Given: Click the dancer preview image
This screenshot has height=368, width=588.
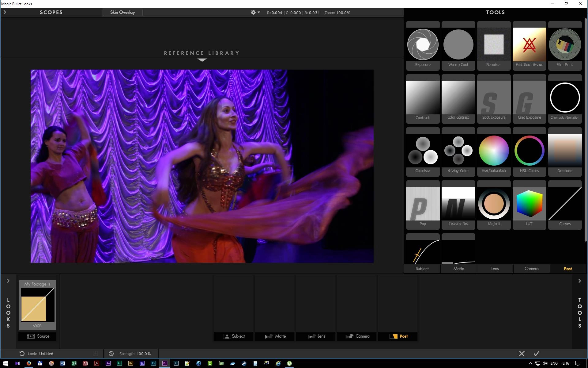Looking at the screenshot, I should click(x=202, y=166).
